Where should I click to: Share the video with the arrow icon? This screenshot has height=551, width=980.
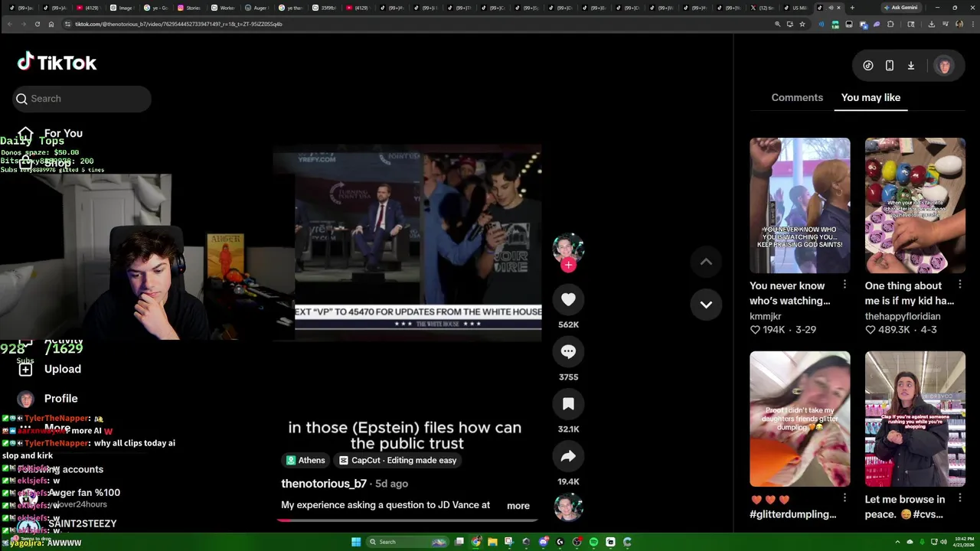tap(568, 457)
